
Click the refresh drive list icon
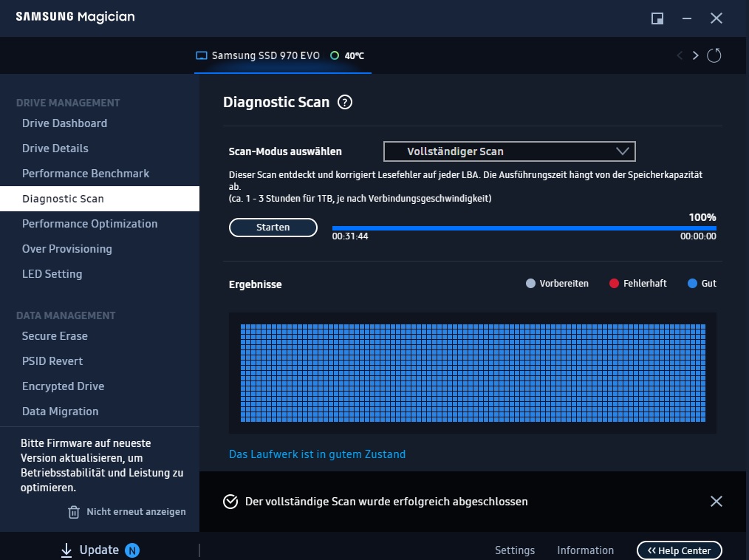[714, 55]
